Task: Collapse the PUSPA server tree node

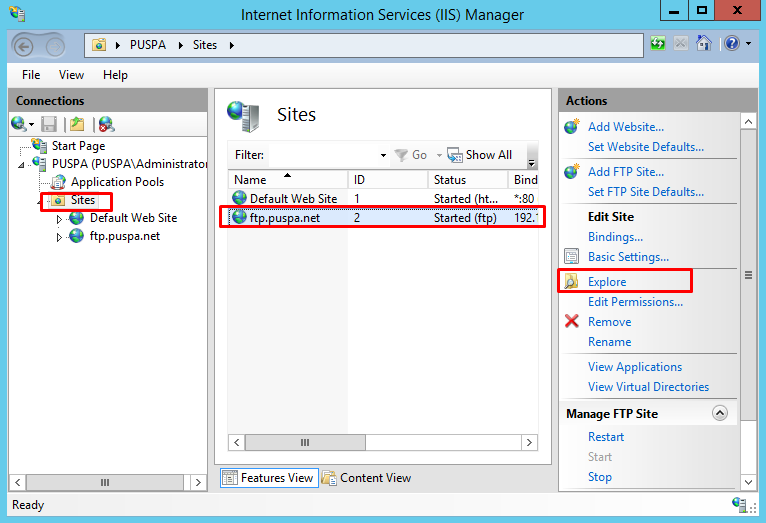Action: click(x=21, y=166)
